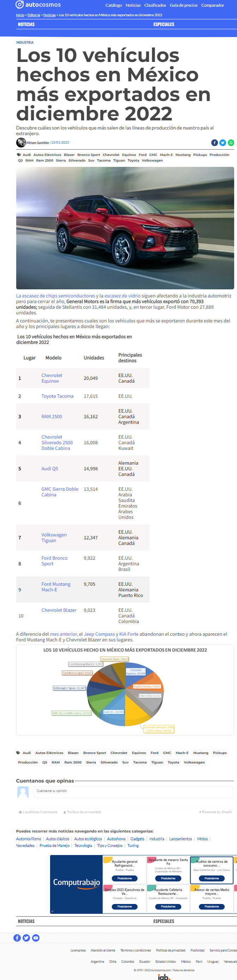Click Postularme for Ayudante general Refrigeración
Image resolution: width=237 pixels, height=980 pixels.
point(124,878)
